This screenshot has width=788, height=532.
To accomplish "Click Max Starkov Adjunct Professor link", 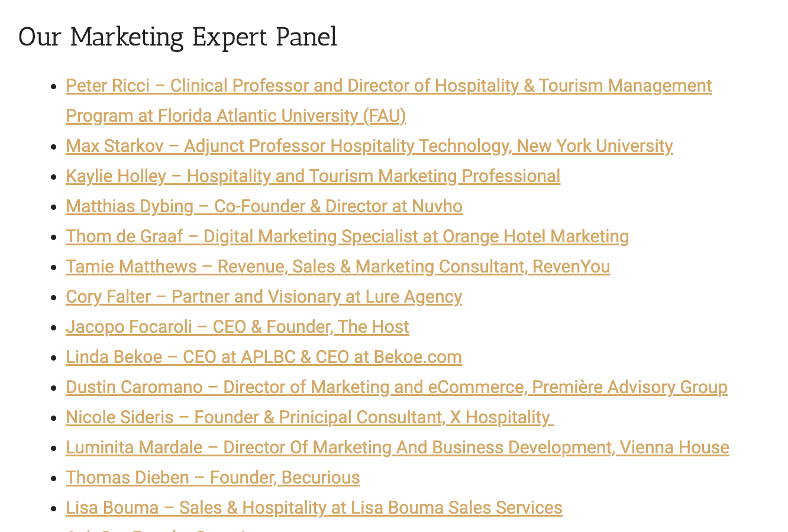I will (369, 146).
